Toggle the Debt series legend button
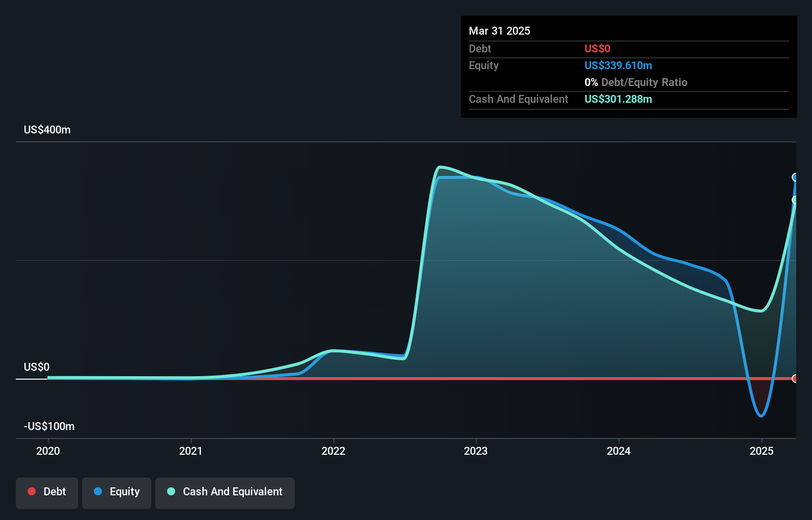Screen dimensions: 812x520 pyautogui.click(x=47, y=493)
